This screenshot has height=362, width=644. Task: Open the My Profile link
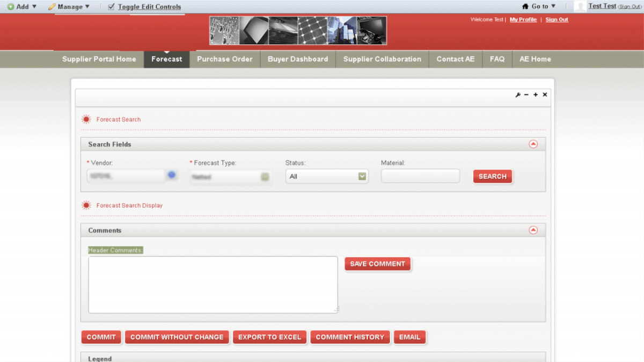tap(523, 20)
